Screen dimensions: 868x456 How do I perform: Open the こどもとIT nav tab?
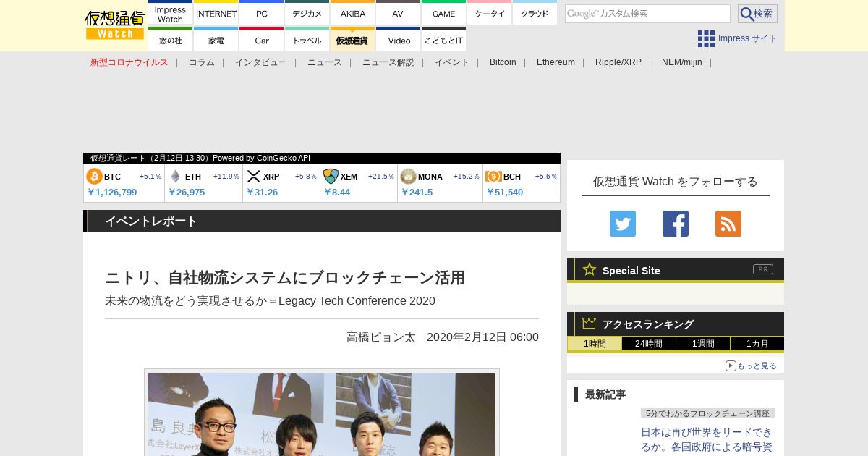tap(443, 41)
